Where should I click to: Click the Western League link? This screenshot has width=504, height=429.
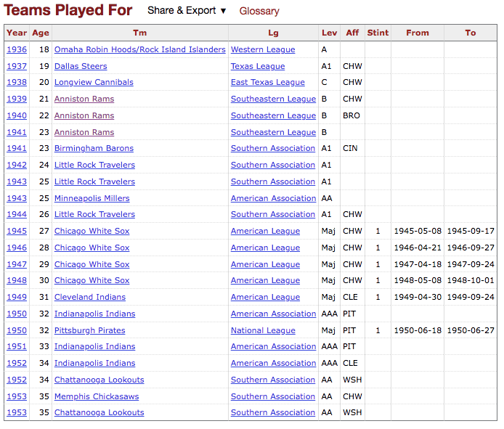pos(263,49)
